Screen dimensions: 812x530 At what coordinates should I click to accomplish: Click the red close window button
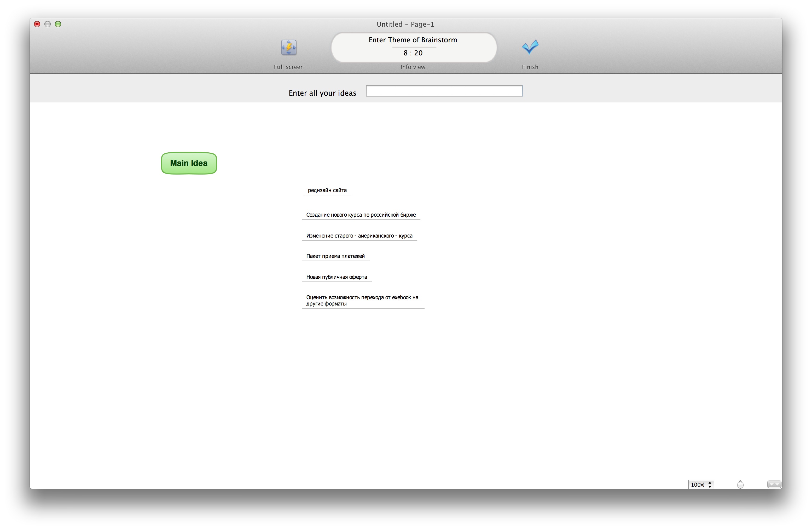[37, 24]
